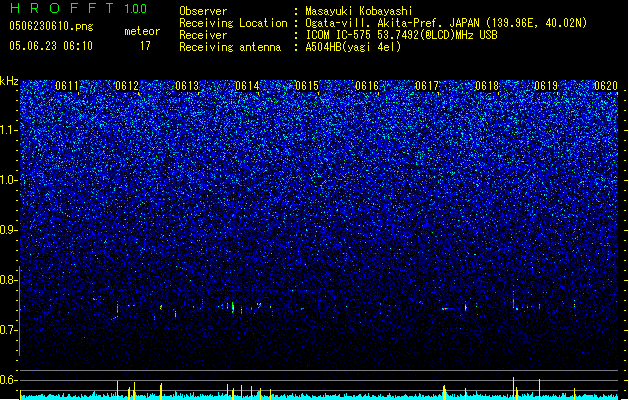Click the receiver ICOM IC-575 text
Viewport: 629px width, 400px height.
click(402, 35)
